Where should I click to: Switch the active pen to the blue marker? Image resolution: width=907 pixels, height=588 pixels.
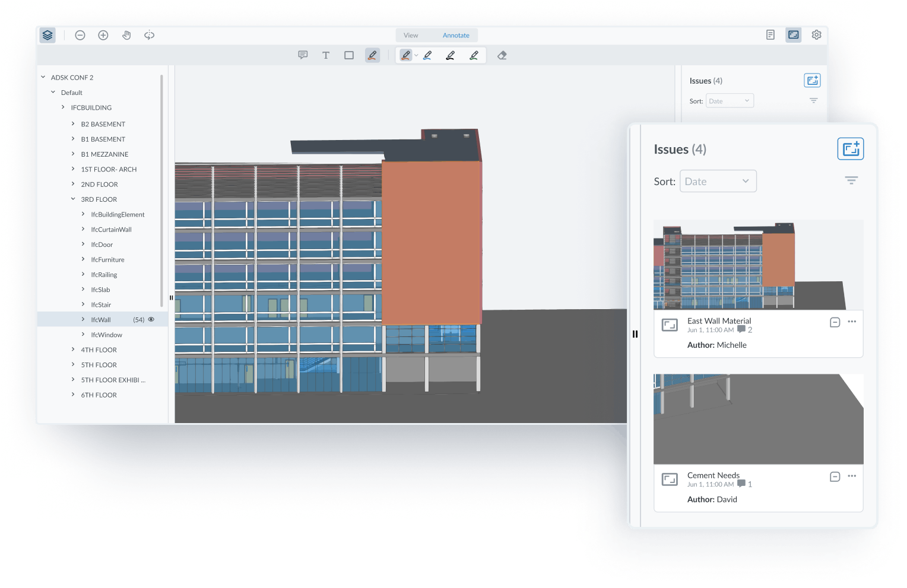coord(428,55)
